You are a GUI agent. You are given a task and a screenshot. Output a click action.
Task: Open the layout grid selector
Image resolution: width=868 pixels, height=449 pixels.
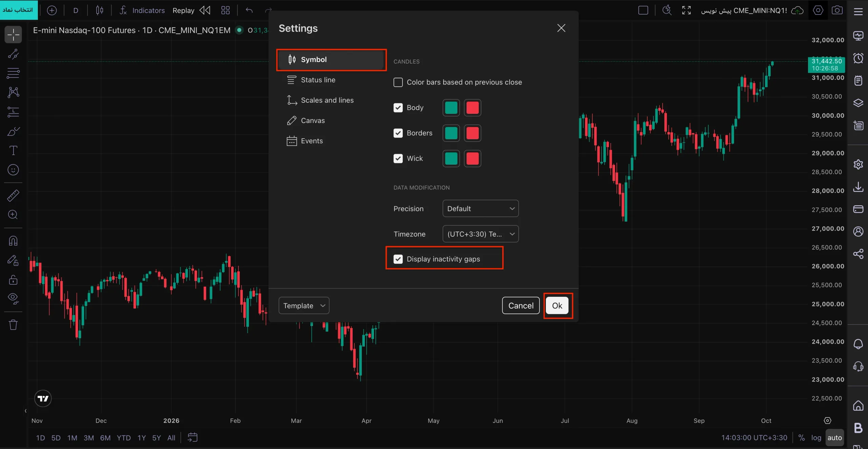click(225, 11)
